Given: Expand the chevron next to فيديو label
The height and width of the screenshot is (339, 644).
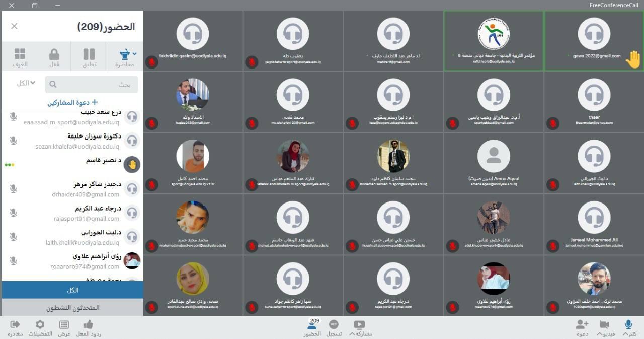Looking at the screenshot, I should point(599,334).
